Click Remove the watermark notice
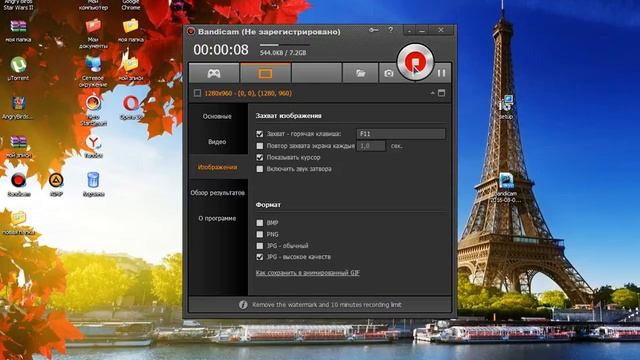 click(x=327, y=304)
